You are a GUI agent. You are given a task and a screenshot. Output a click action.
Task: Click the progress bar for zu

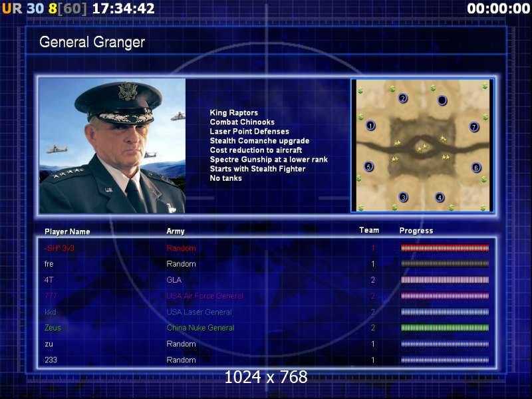445,344
